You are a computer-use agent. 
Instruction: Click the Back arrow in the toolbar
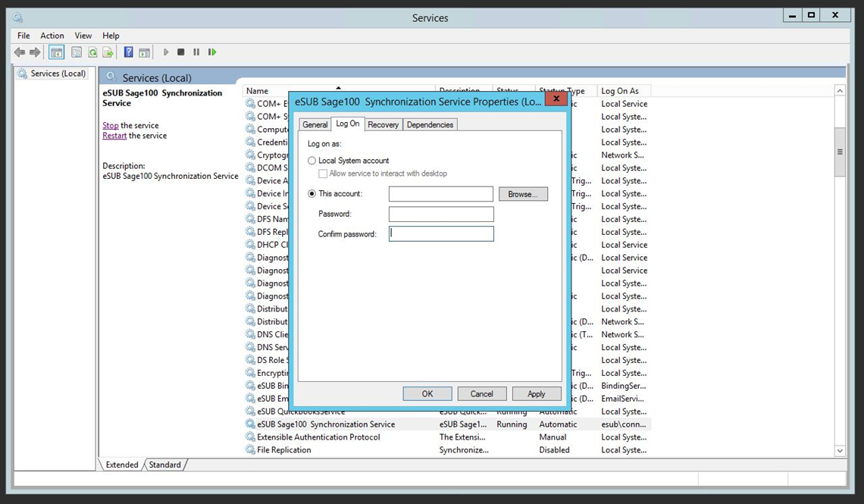point(20,52)
